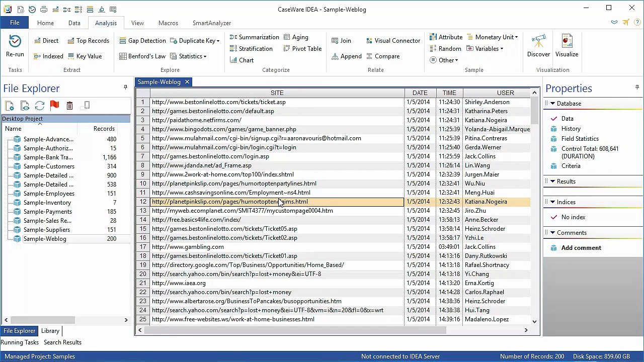The width and height of the screenshot is (644, 362).
Task: Launch the Discover visualization
Action: coord(538,46)
